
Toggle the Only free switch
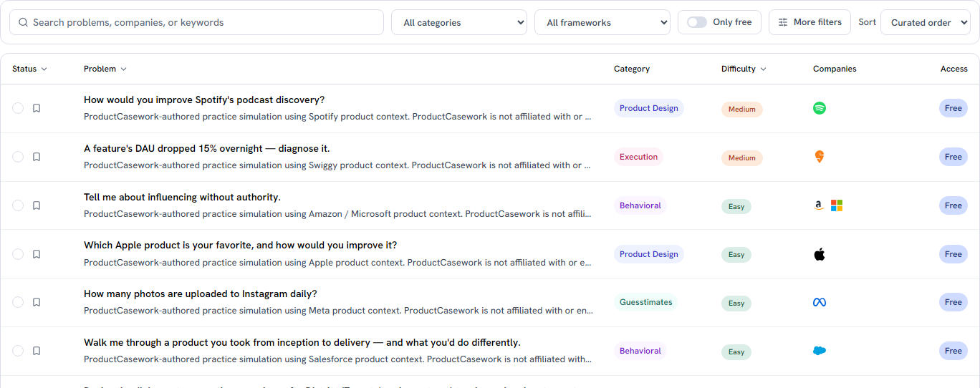click(x=696, y=22)
